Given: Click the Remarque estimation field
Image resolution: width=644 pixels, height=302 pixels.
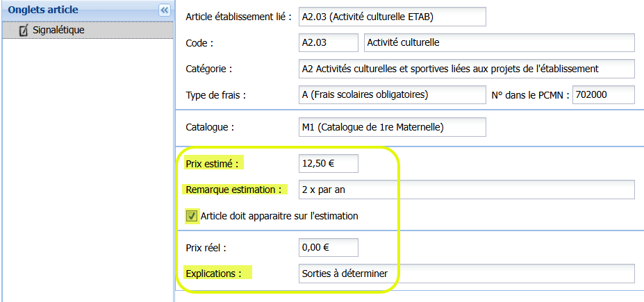Looking at the screenshot, I should point(467,190).
